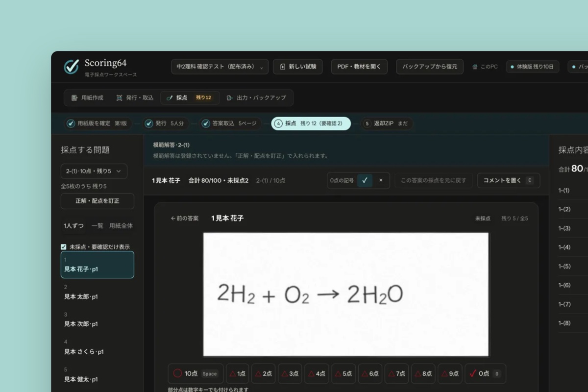Screen dimensions: 588x392
Task: Award 7点 triangle button
Action: 396,373
